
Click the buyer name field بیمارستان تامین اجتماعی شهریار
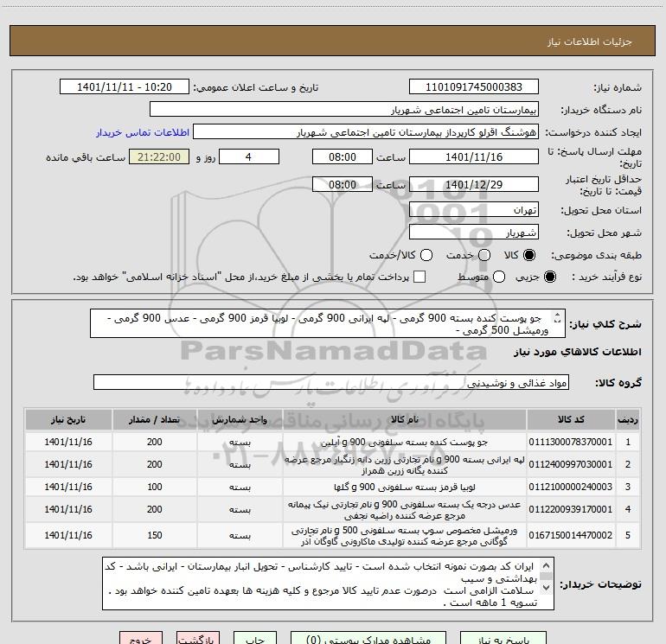344,110
